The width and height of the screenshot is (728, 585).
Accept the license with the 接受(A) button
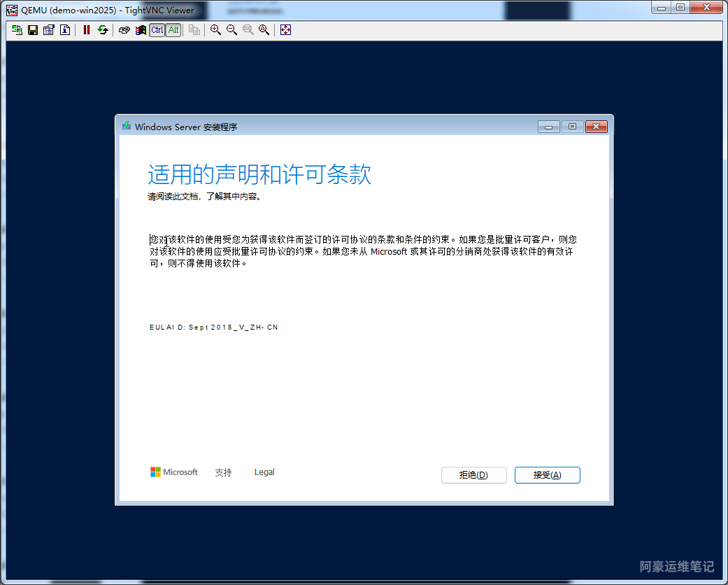pyautogui.click(x=547, y=475)
